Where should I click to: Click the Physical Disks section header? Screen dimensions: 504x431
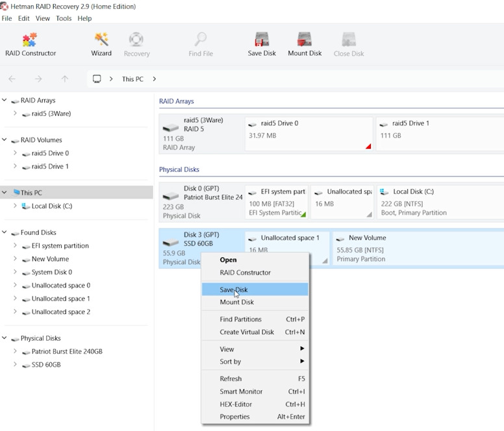pos(179,169)
